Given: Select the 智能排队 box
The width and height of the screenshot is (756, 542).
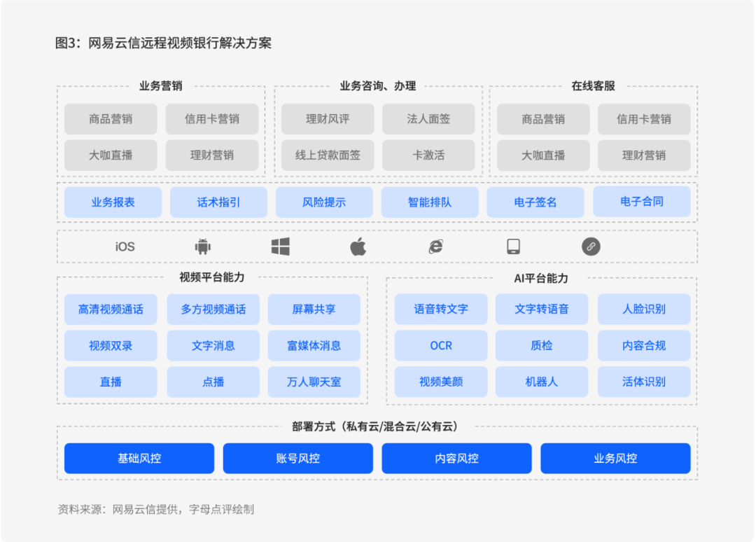Looking at the screenshot, I should [x=430, y=202].
